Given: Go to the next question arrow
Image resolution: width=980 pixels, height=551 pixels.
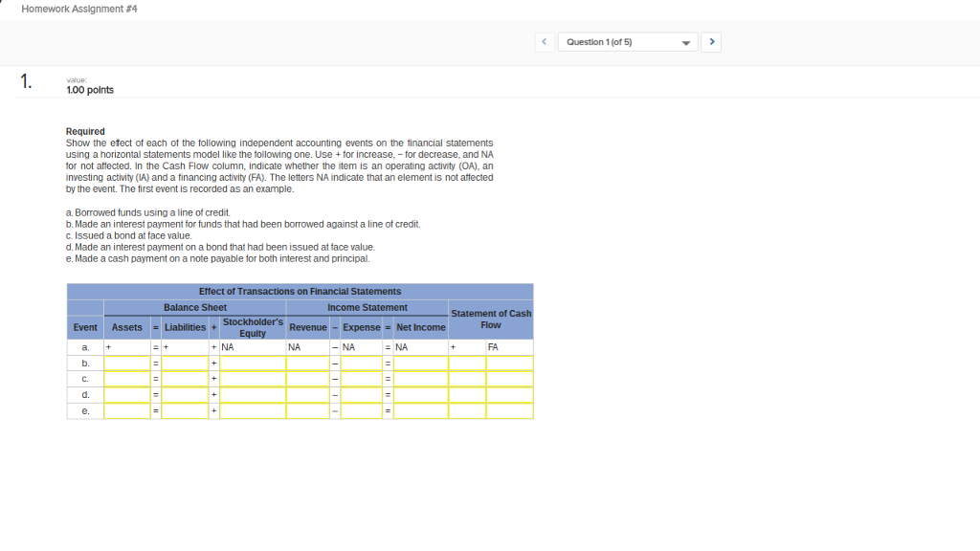Looking at the screenshot, I should 711,42.
